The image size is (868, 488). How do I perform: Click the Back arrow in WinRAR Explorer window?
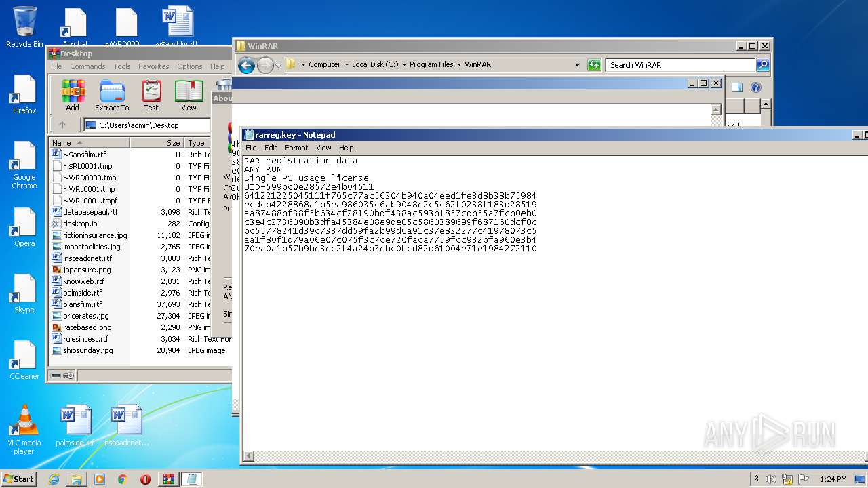click(246, 65)
